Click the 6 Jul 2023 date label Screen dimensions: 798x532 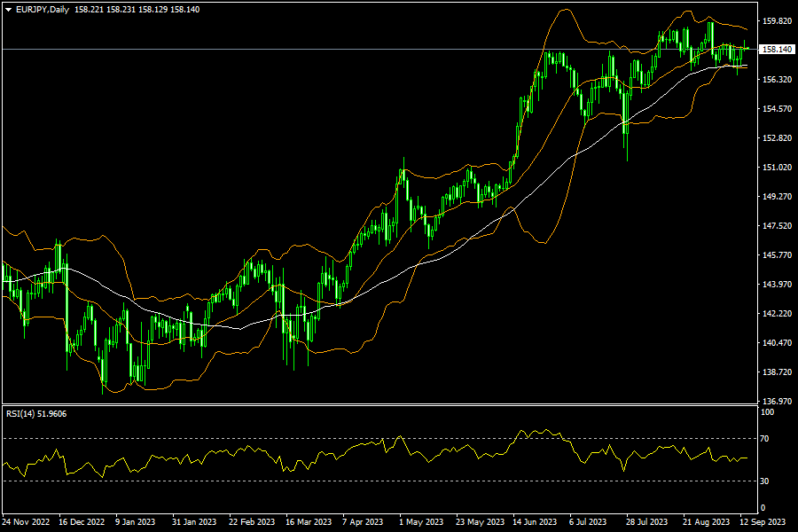(588, 522)
